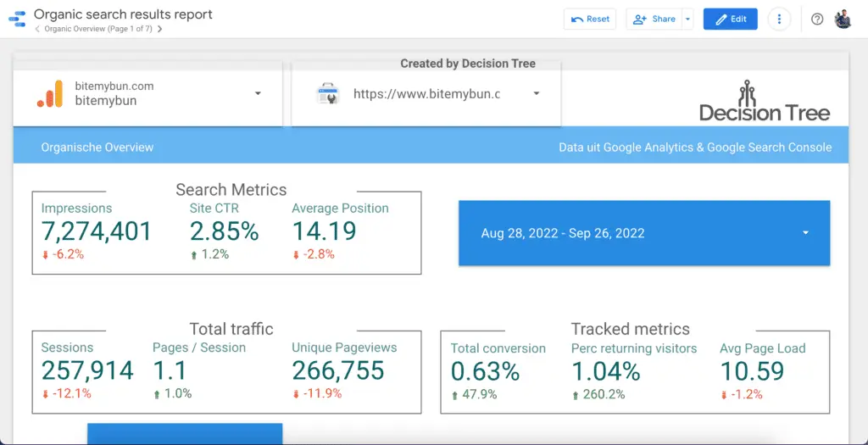The width and height of the screenshot is (868, 445).
Task: Click the Pages / Session value 1.1
Action: click(x=170, y=371)
